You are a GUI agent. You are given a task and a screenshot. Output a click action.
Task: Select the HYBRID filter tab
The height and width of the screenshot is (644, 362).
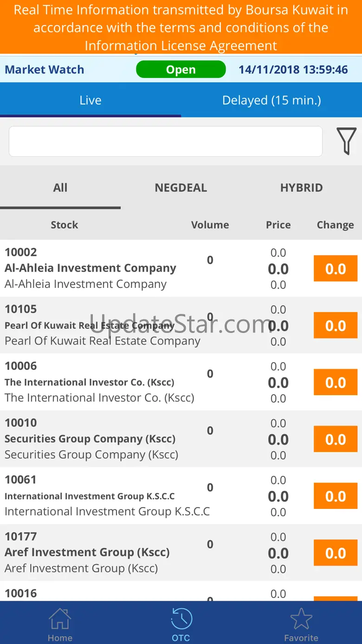coord(302,188)
